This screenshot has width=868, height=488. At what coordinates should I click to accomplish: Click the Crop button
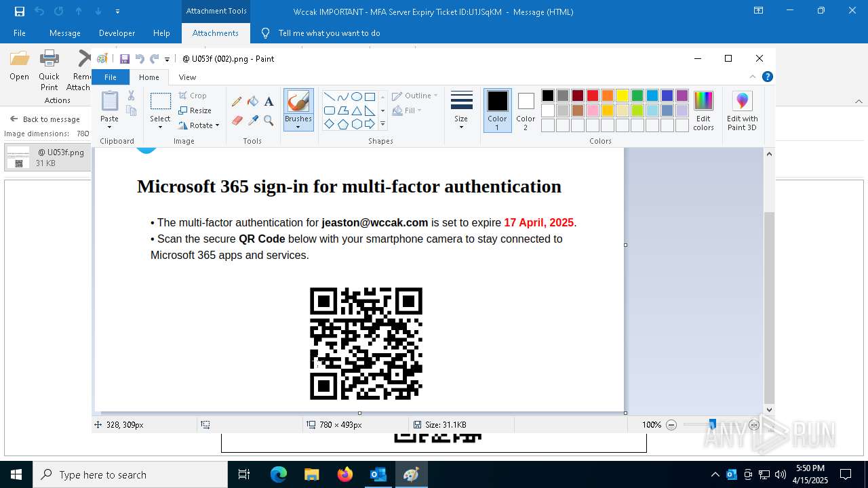coord(193,96)
